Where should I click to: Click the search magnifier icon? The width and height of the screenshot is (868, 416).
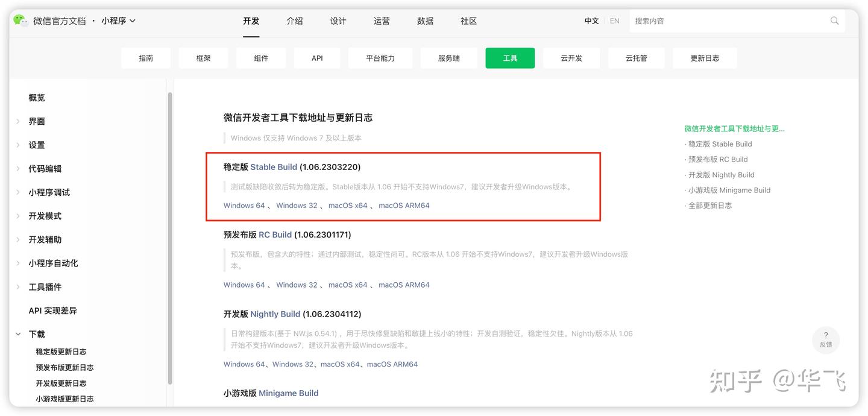(834, 20)
